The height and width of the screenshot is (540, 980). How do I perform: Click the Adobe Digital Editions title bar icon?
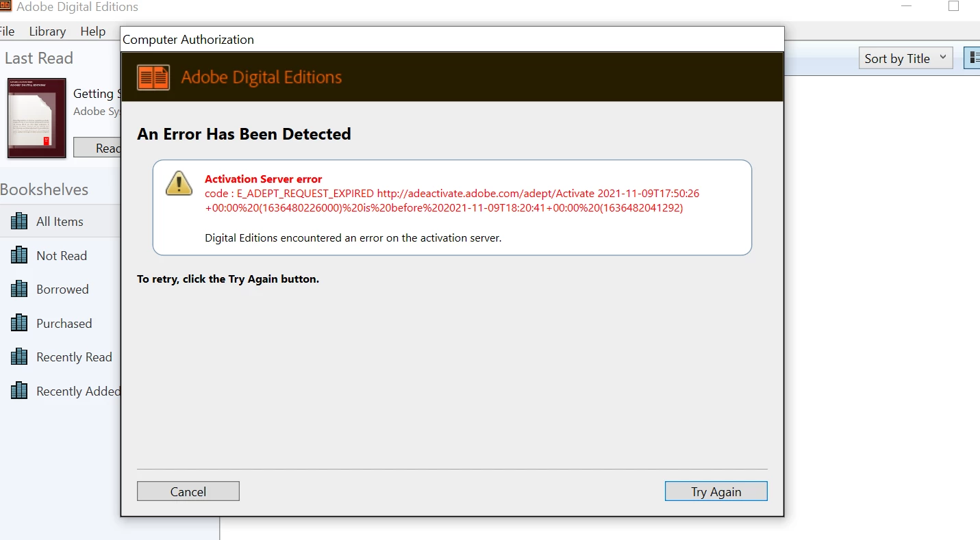point(5,6)
